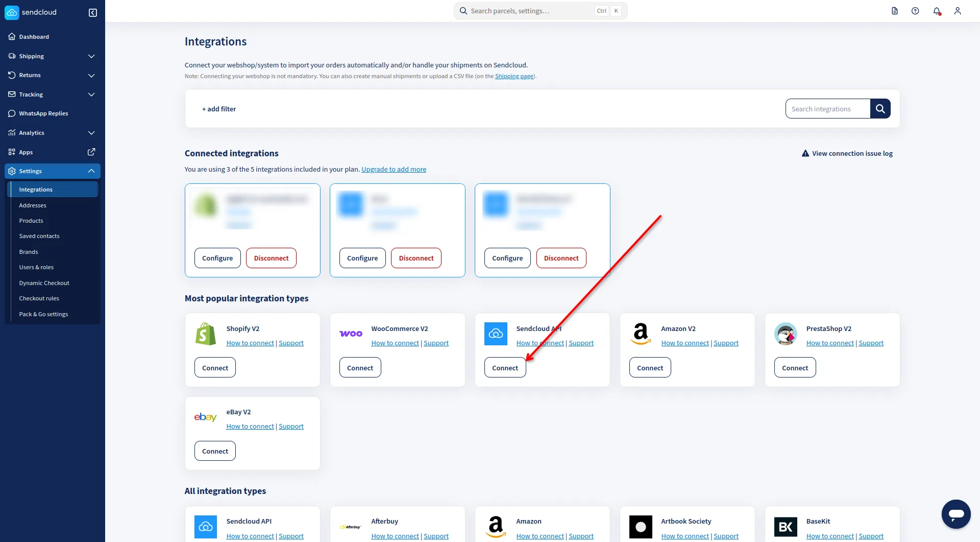This screenshot has width=980, height=542.
Task: Connect the Sendcloud API integration
Action: 505,368
